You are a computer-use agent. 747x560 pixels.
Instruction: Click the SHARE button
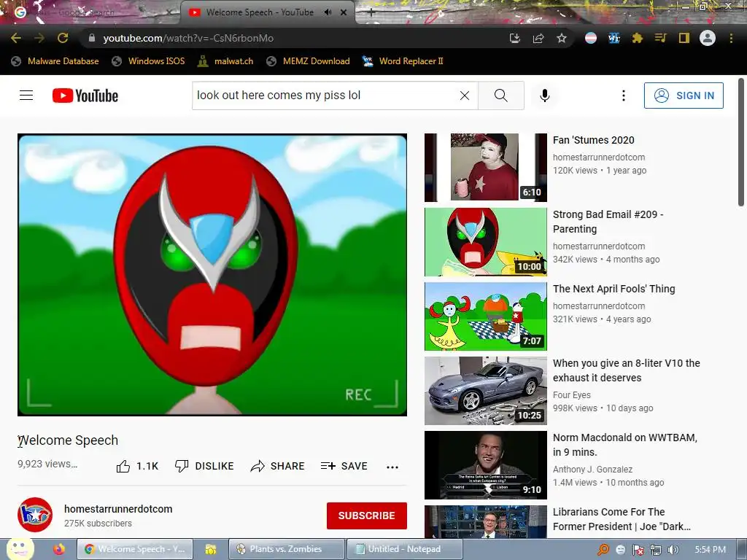277,466
